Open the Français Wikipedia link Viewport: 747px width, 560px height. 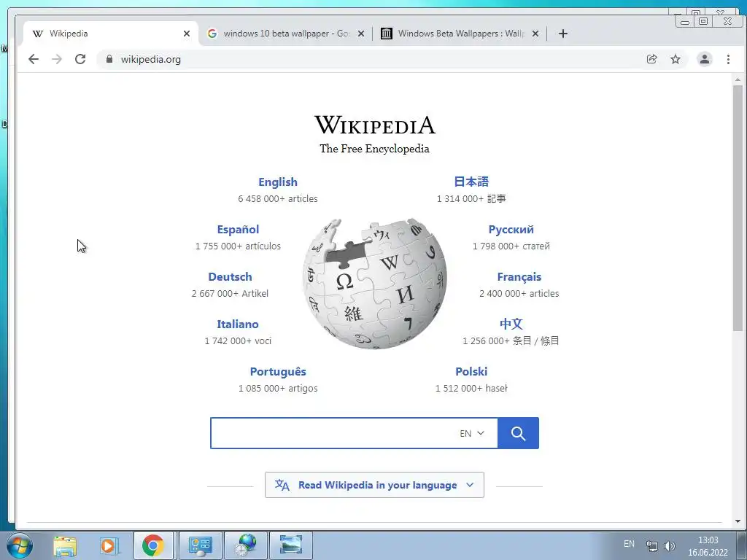tap(519, 276)
